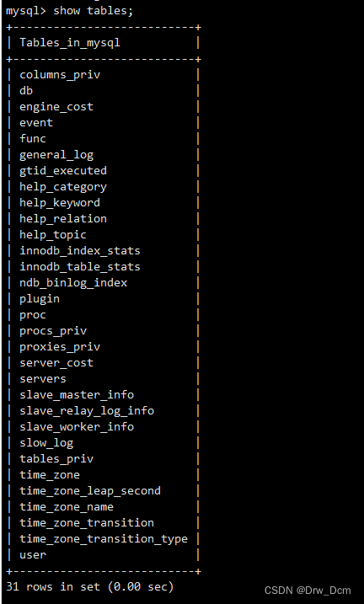Screen dimensions: 364x604
Task: Click the innodb_index_stats table name
Action: tap(80, 251)
